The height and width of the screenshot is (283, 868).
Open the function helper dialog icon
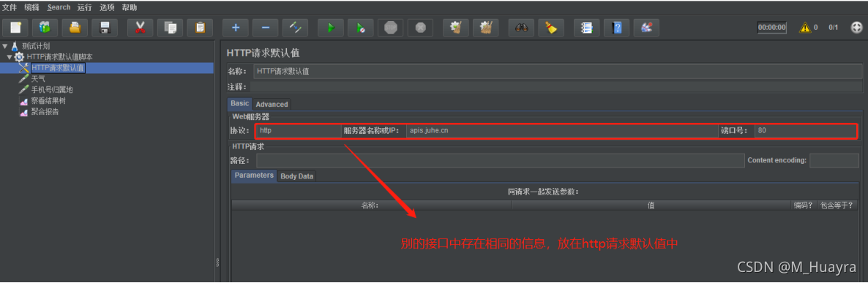point(587,28)
